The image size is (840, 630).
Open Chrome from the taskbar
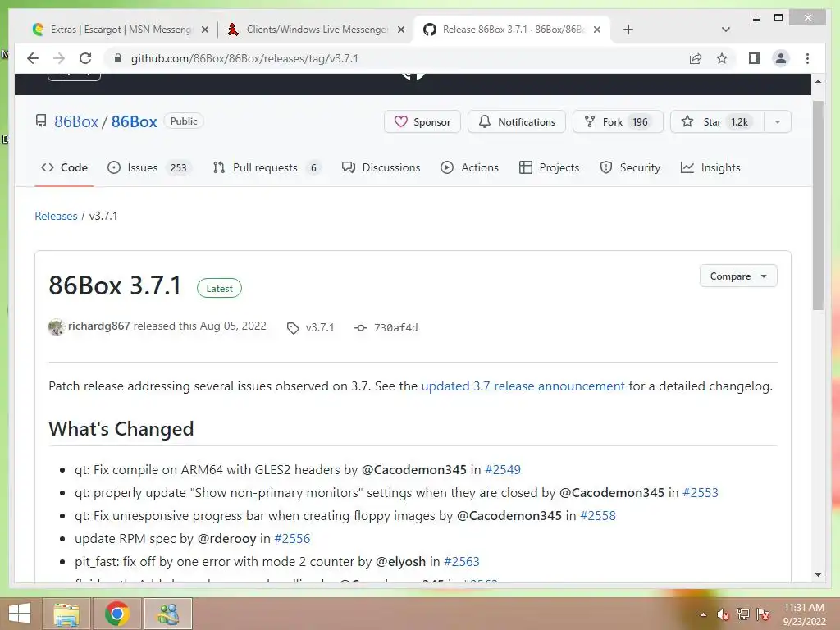(116, 614)
